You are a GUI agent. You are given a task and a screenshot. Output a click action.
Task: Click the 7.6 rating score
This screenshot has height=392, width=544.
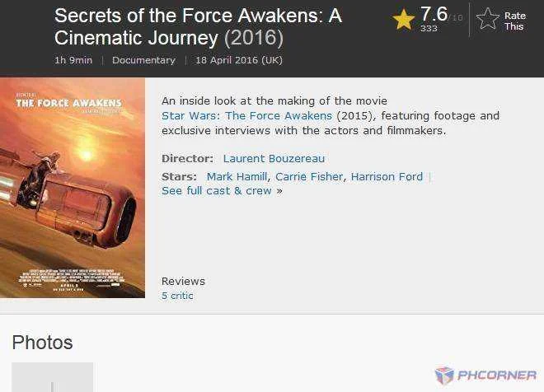point(434,14)
